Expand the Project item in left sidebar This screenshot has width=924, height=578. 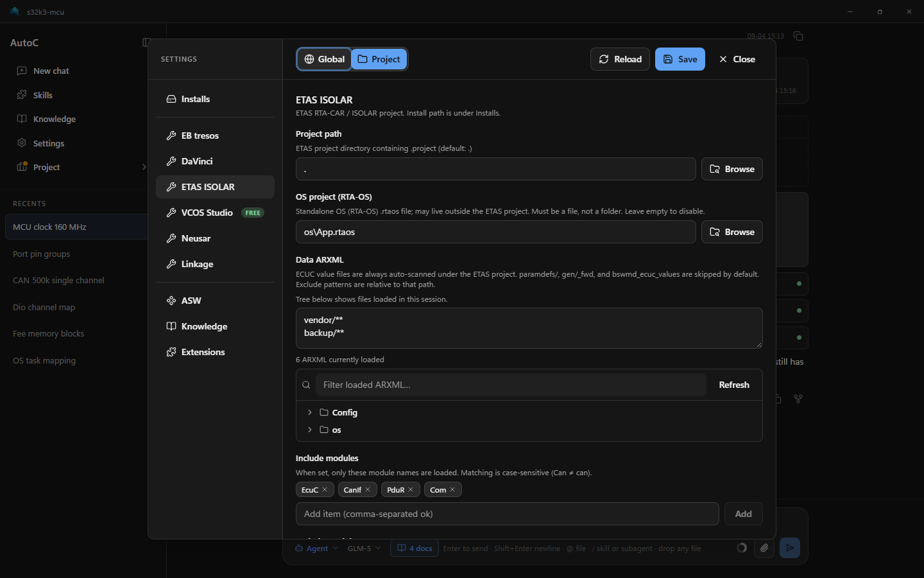144,167
